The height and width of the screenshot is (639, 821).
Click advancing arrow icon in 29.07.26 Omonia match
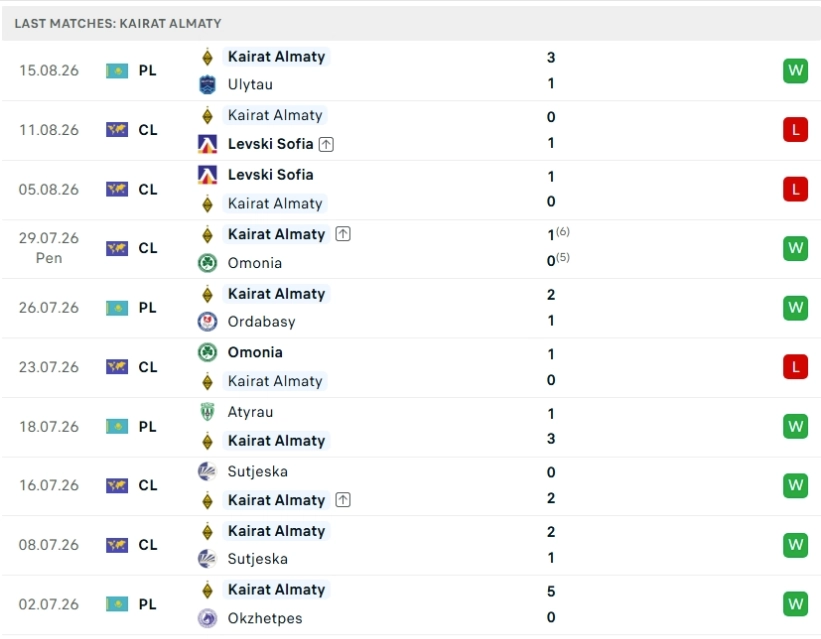[343, 234]
